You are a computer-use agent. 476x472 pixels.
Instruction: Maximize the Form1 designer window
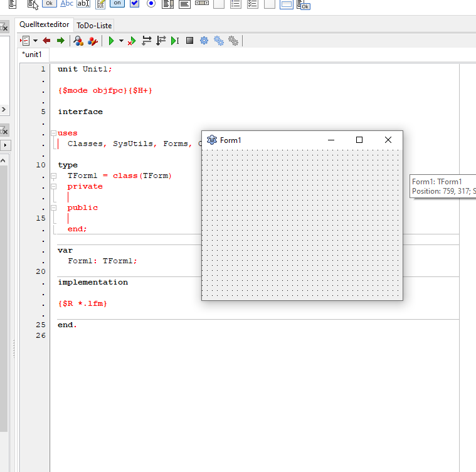[x=359, y=140]
